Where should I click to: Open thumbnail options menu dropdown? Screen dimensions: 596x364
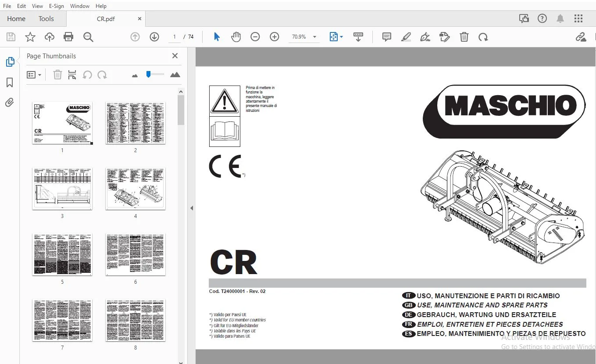pyautogui.click(x=34, y=75)
